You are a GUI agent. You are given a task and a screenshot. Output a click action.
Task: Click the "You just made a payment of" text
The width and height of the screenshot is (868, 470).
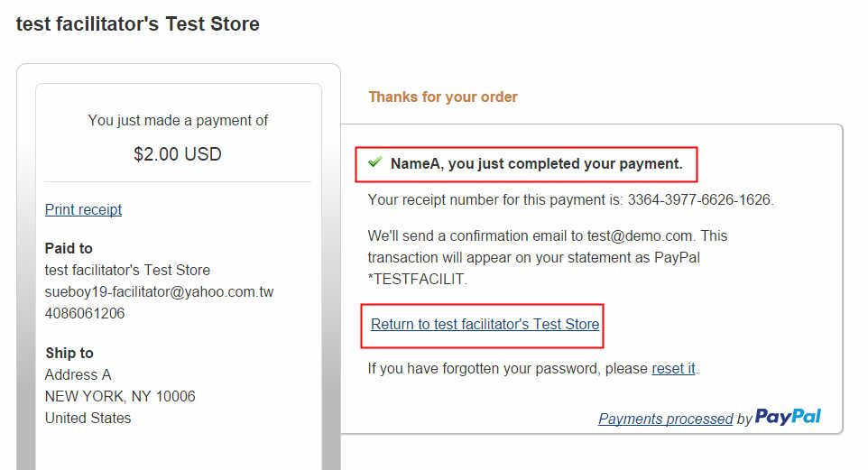pyautogui.click(x=178, y=120)
